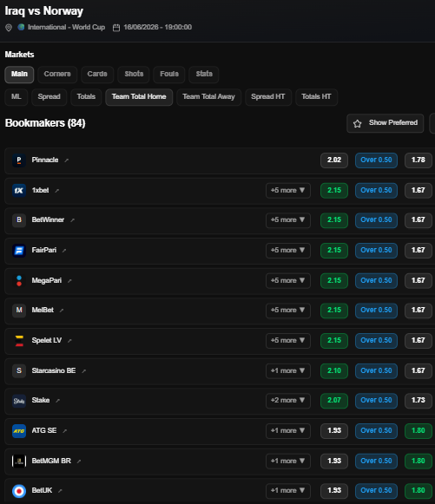Expand Starcasino BE +1 more lines

[288, 370]
